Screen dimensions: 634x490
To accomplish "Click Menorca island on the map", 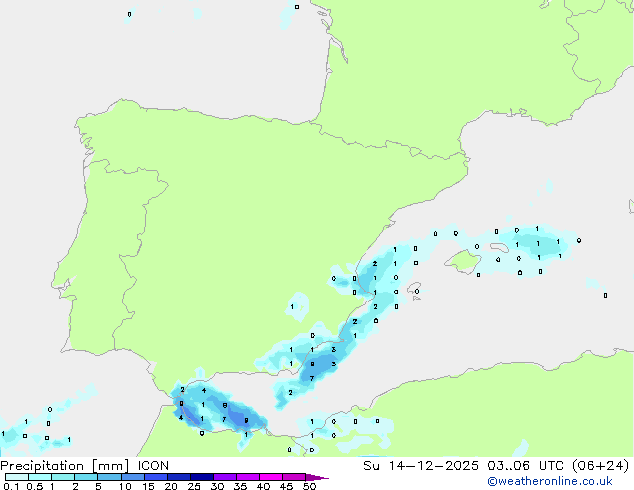I will pos(499,247).
